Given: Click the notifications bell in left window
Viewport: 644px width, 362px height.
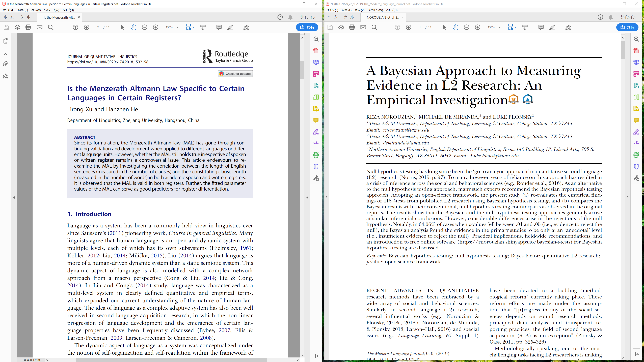Looking at the screenshot, I should click(290, 17).
